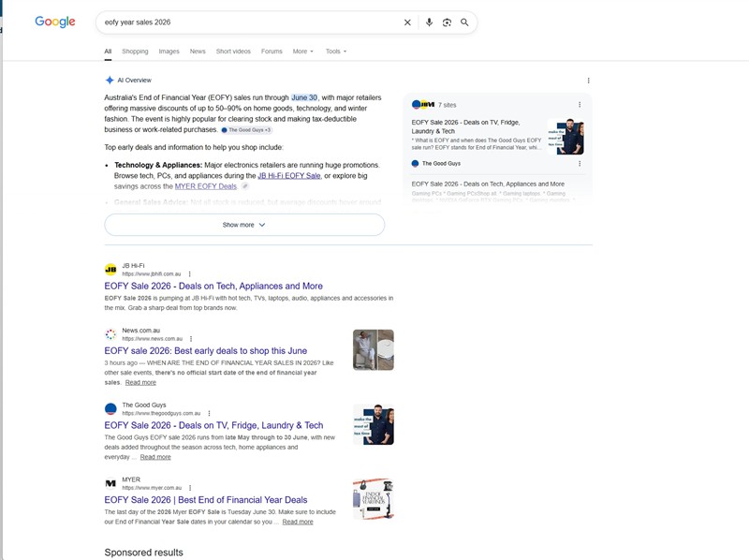The height and width of the screenshot is (560, 749).
Task: Click The Good Guys result favicon
Action: (x=110, y=408)
